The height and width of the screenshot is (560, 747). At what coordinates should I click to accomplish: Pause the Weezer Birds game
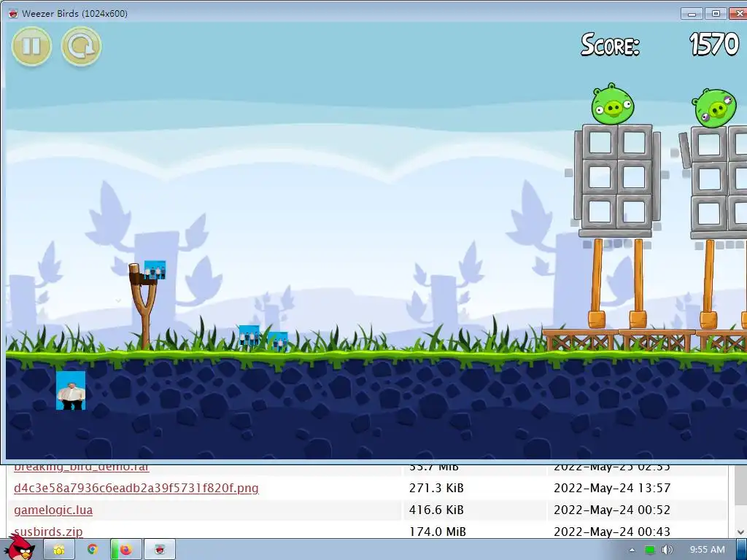[x=31, y=46]
